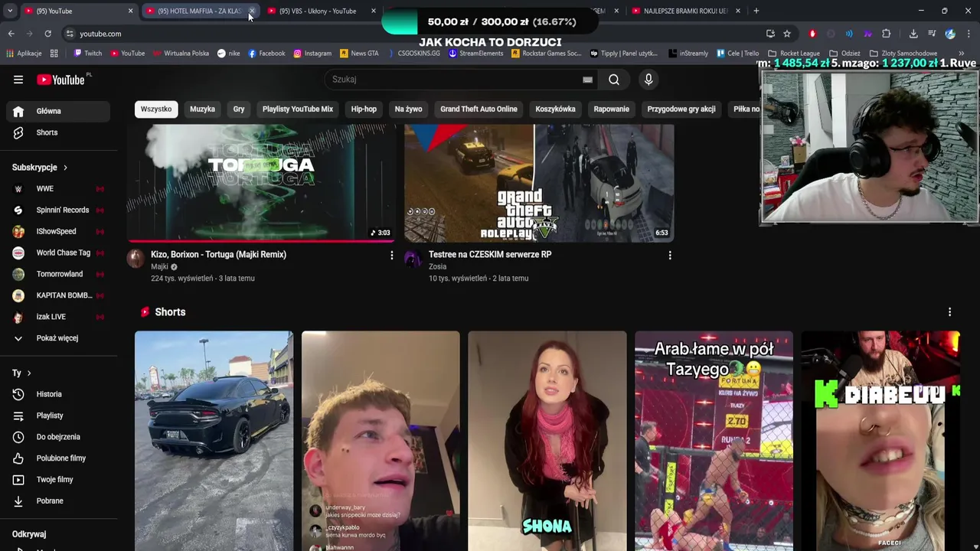Open the Instagram bookmark
980x551 pixels.
[x=312, y=54]
